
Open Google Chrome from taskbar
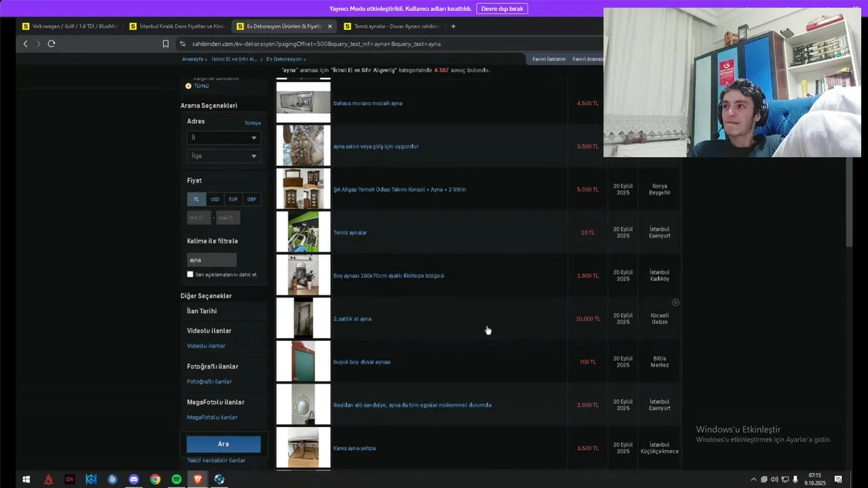155,479
